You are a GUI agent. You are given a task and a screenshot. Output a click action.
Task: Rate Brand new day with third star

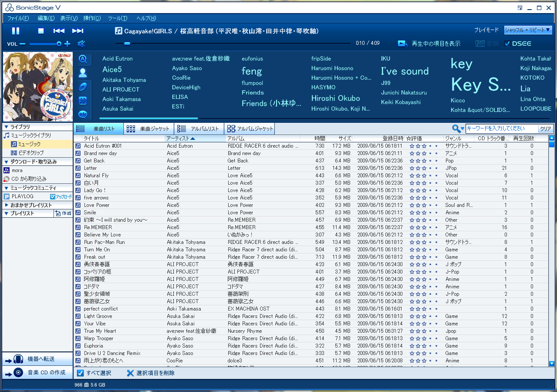(x=424, y=153)
